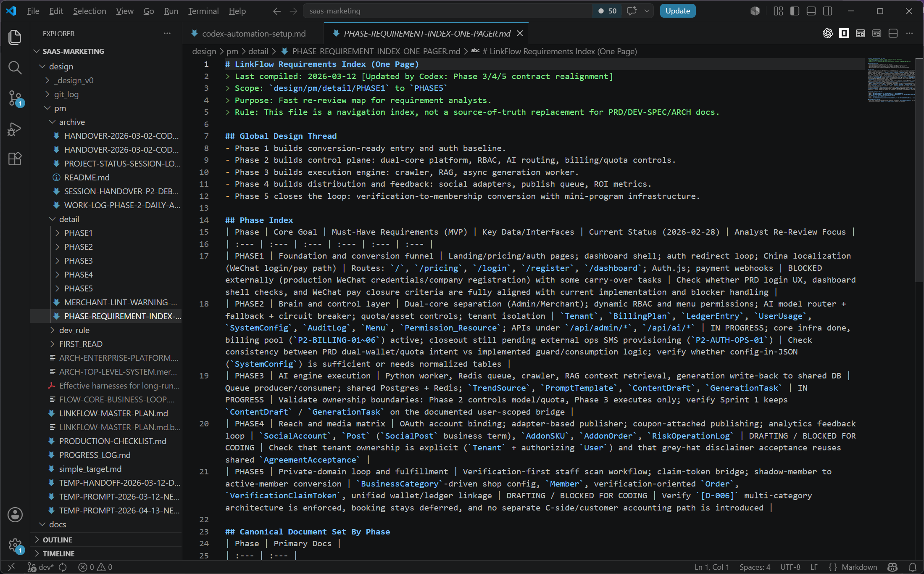Click the UTF-8 encoding setting
The width and height of the screenshot is (924, 574).
790,567
